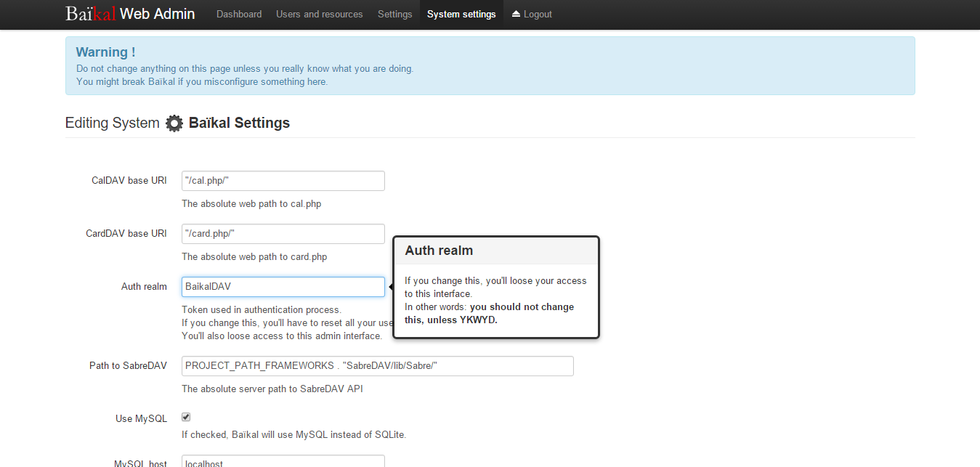Focus the CalDAV base URI field
The height and width of the screenshot is (467, 980).
(283, 181)
